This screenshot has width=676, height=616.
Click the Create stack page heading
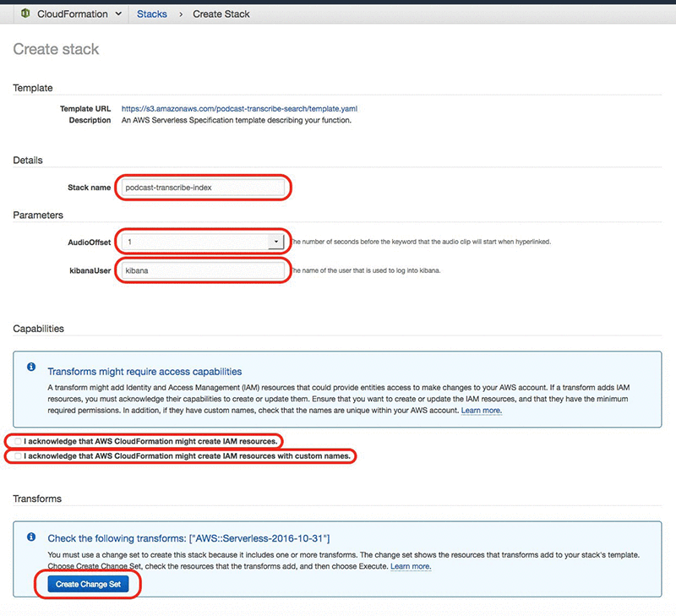[x=56, y=49]
